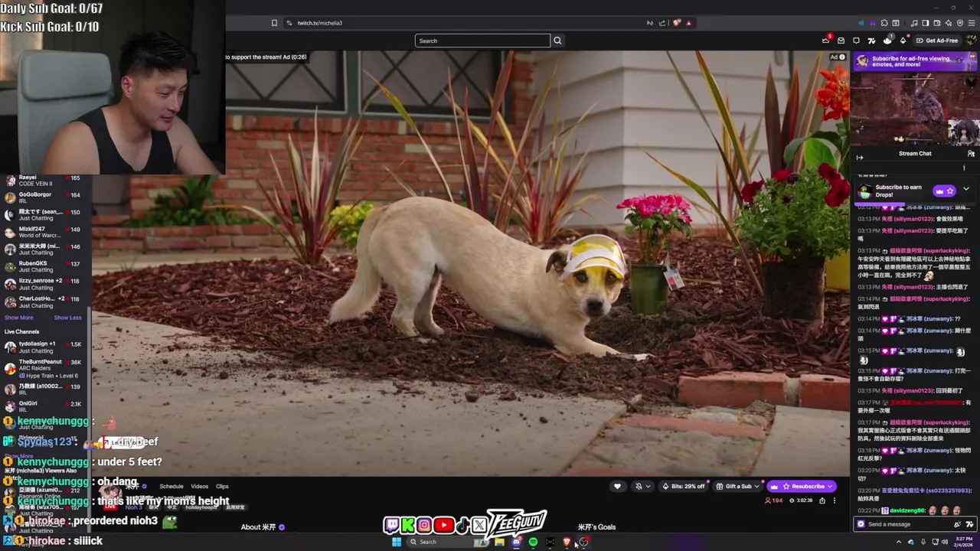
Task: Click the share stream icon
Action: 822,500
